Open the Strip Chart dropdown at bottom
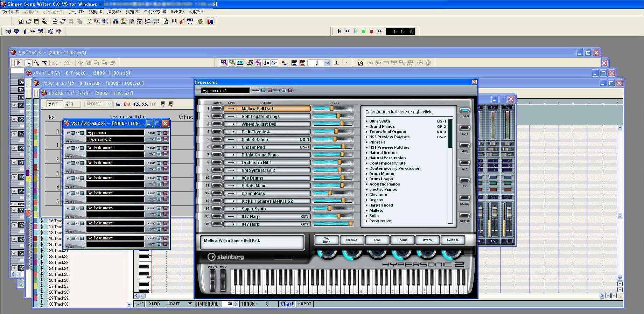The image size is (644, 314). point(190,303)
